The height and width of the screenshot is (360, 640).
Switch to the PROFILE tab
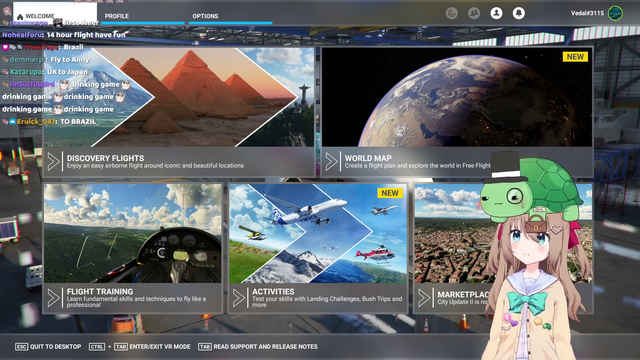pos(117,16)
